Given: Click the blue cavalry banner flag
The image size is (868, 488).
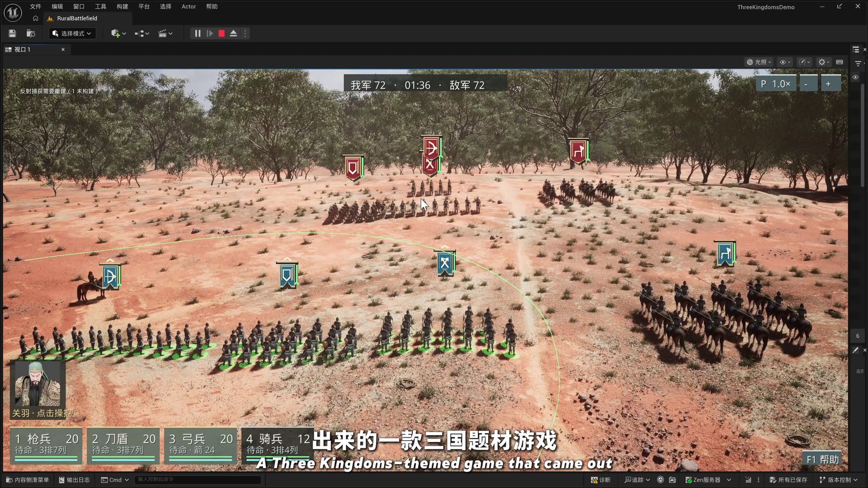Looking at the screenshot, I should tap(725, 254).
